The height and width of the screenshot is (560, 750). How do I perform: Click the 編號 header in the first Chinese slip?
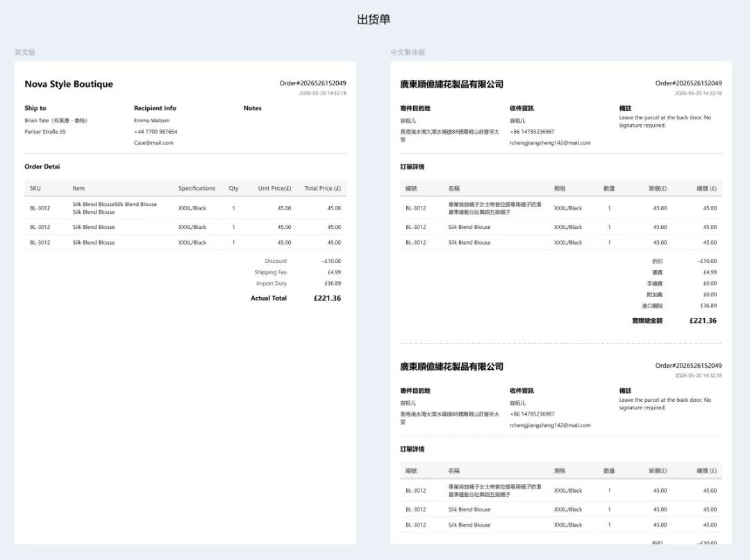click(411, 188)
